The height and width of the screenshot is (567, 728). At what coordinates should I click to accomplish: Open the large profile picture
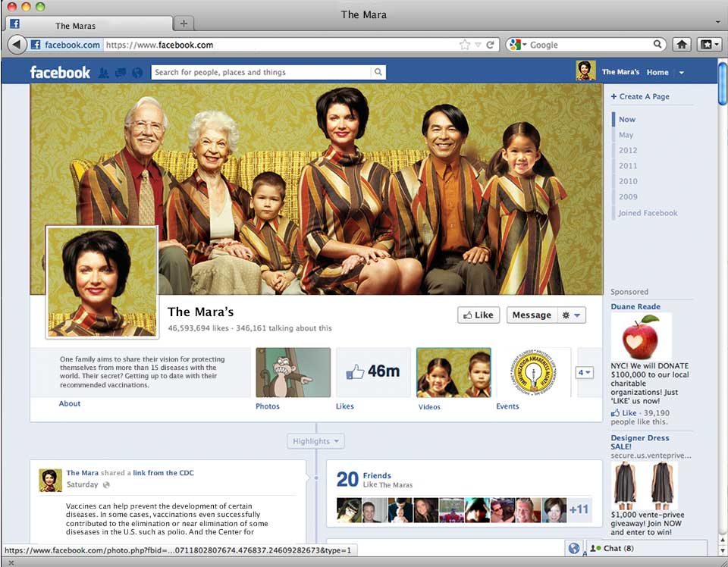(x=102, y=282)
